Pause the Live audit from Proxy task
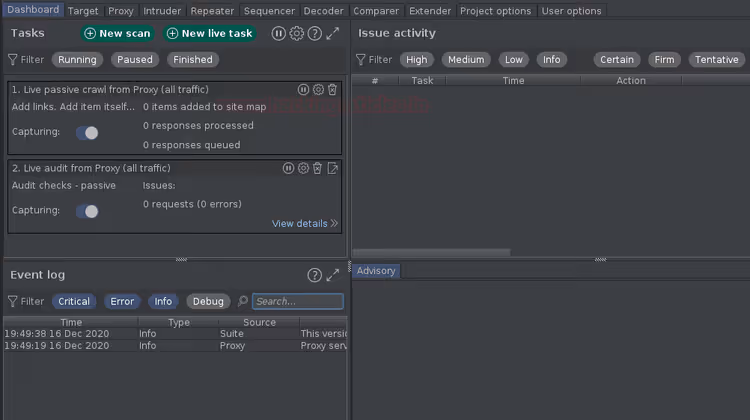 pyautogui.click(x=288, y=168)
